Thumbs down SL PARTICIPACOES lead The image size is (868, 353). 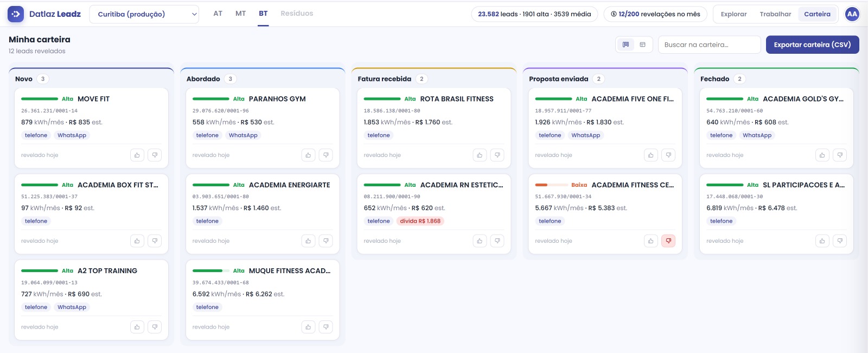[x=840, y=241]
